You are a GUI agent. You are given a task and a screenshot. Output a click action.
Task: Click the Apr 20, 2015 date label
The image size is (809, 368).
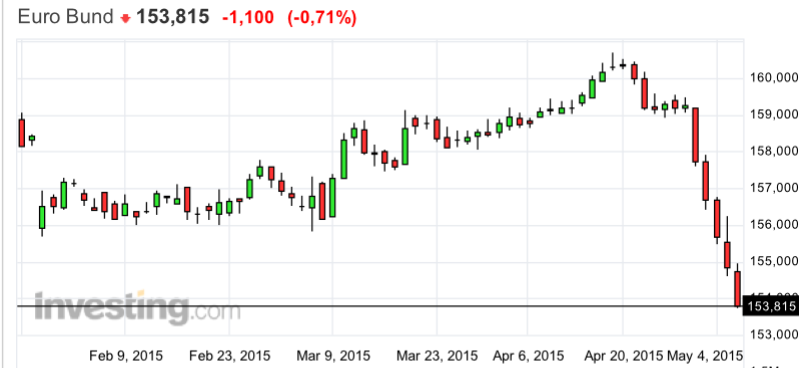(623, 356)
